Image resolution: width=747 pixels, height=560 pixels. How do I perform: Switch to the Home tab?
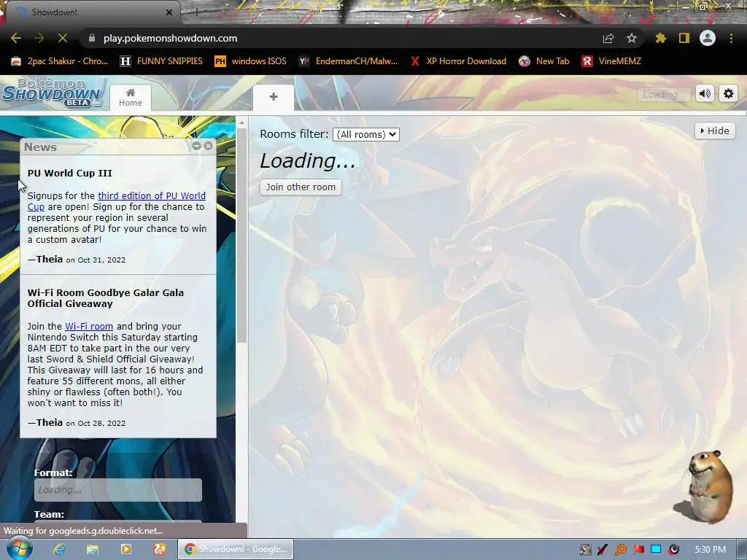tap(131, 98)
